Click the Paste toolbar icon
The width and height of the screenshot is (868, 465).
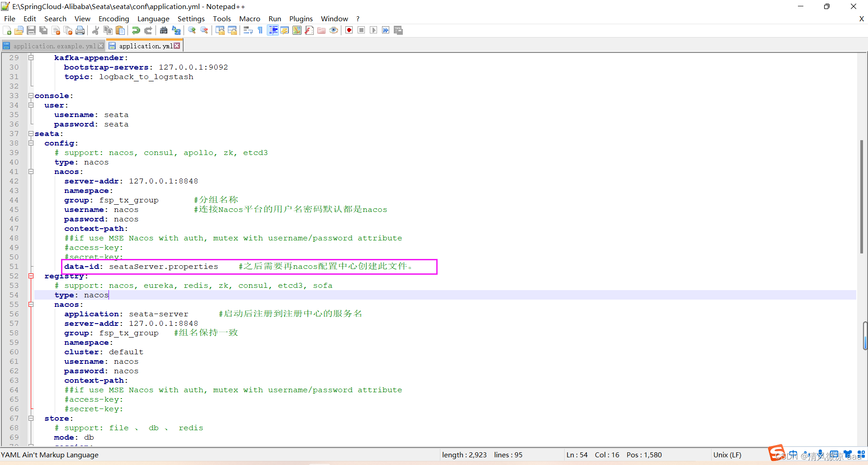[x=120, y=30]
